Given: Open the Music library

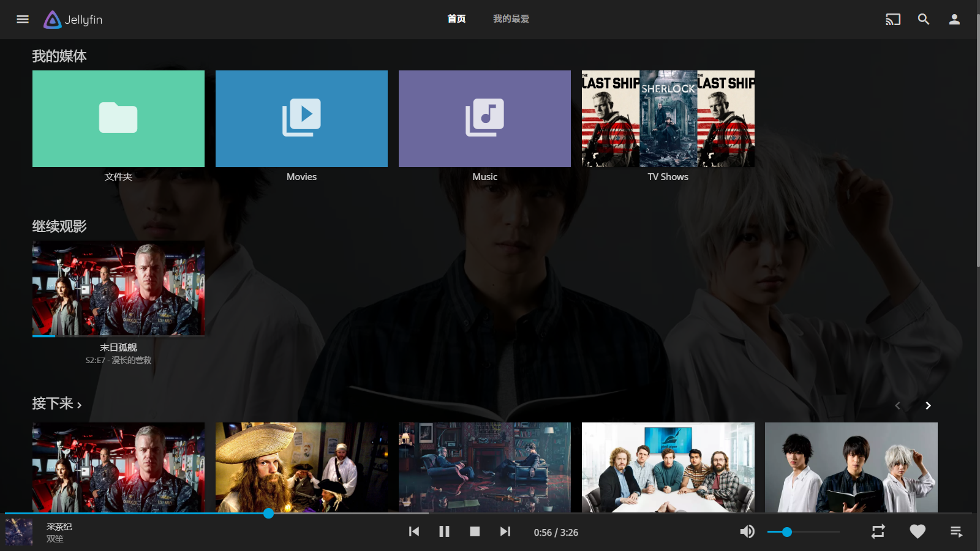Looking at the screenshot, I should click(x=484, y=119).
